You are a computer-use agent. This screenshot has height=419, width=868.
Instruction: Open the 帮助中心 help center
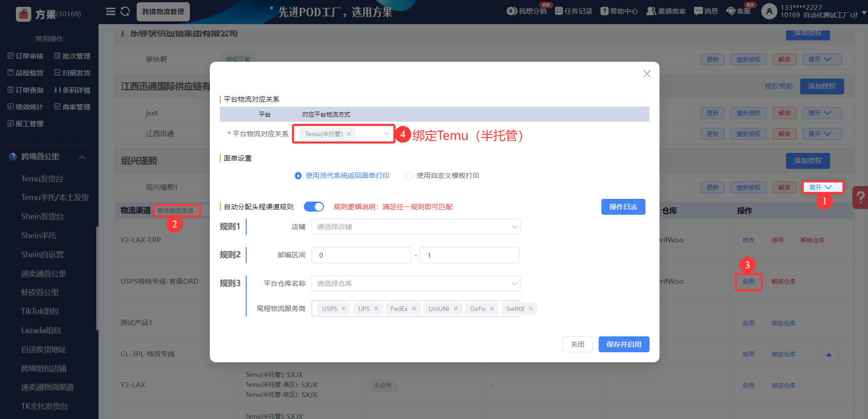(620, 11)
